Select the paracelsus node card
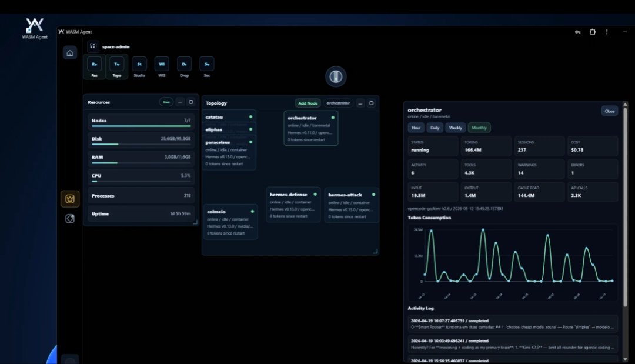The image size is (635, 364). coord(229,153)
